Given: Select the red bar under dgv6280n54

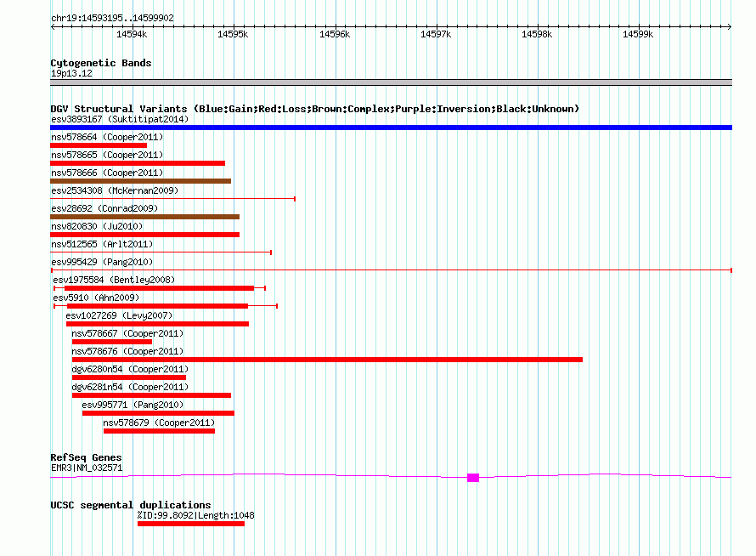Looking at the screenshot, I should tap(129, 377).
